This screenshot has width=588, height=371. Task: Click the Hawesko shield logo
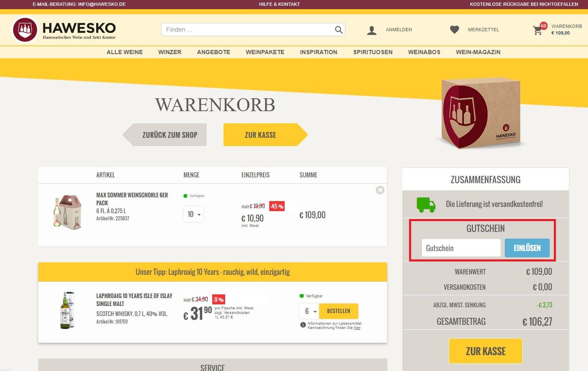[x=25, y=30]
